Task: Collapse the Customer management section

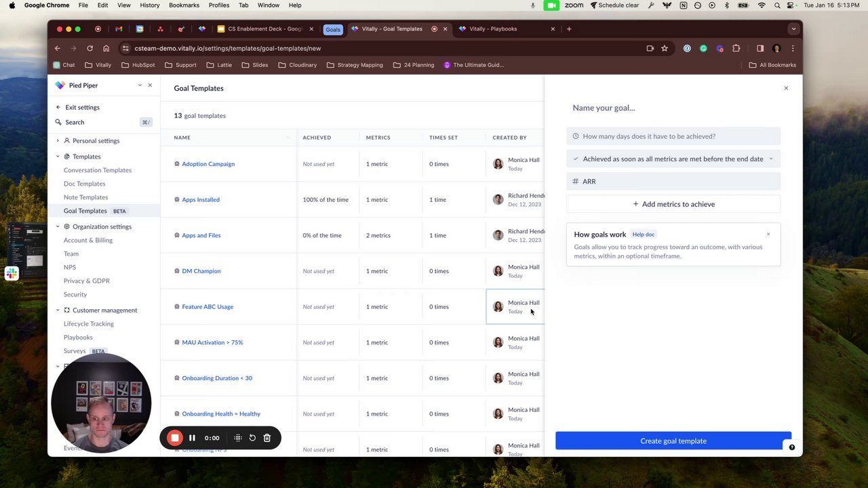Action: [x=58, y=310]
